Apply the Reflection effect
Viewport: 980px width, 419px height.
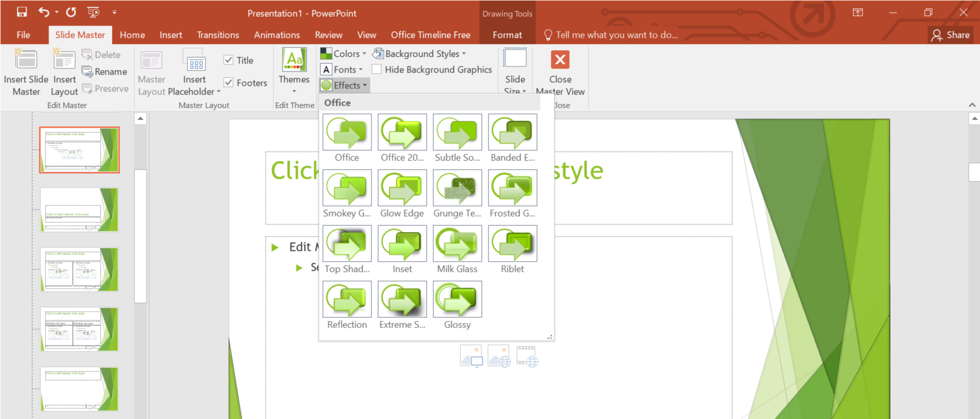tap(347, 306)
